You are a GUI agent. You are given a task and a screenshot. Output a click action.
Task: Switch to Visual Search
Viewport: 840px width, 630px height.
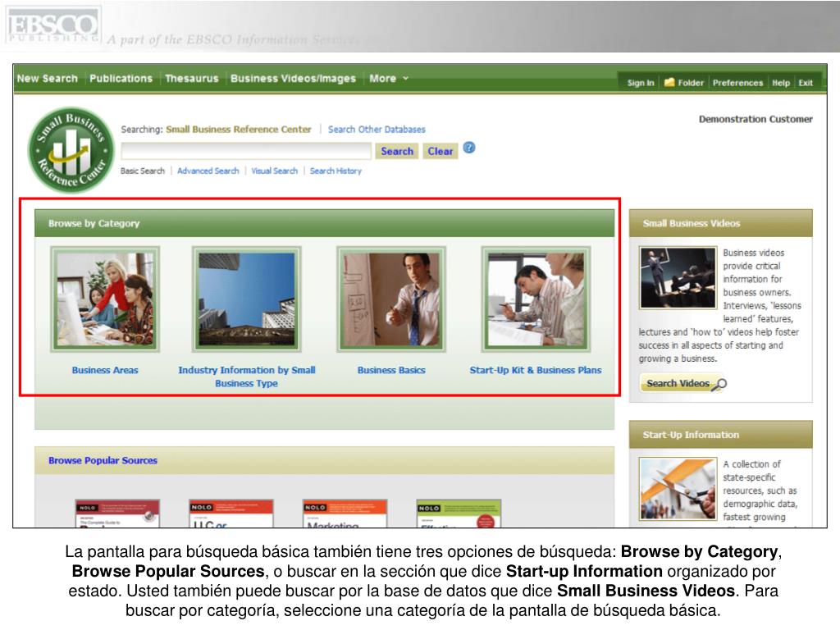click(274, 171)
